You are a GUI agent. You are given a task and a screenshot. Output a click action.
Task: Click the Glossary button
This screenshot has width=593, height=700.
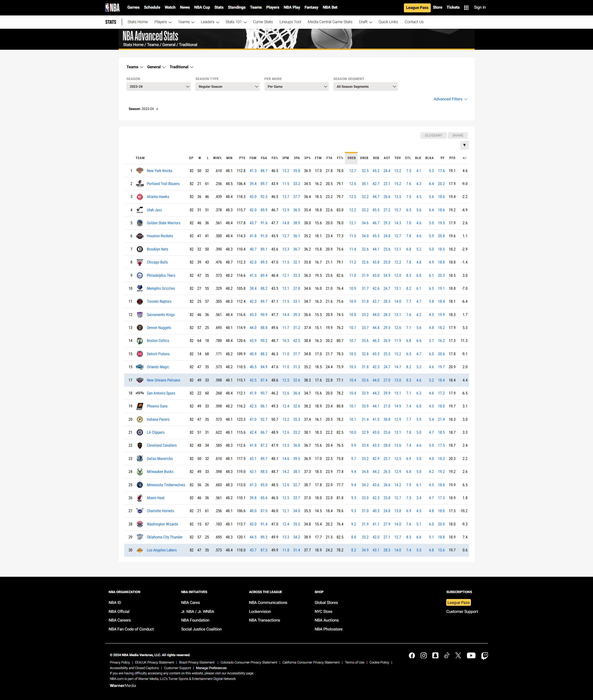click(x=433, y=135)
